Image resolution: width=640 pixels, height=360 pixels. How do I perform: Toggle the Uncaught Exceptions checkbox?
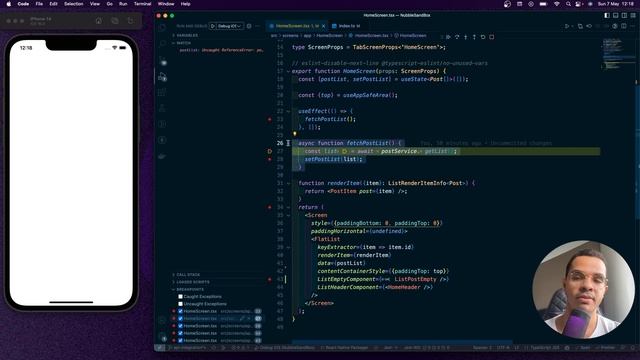(x=180, y=304)
